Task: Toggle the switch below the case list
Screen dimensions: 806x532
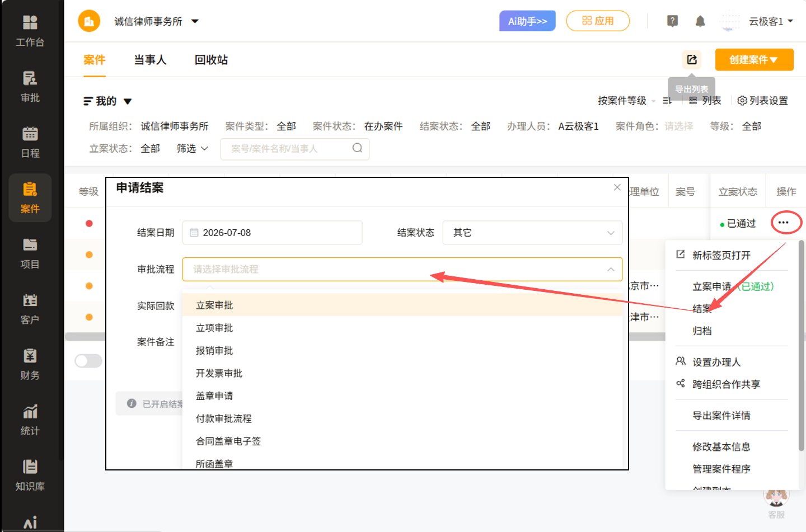Action: pos(88,361)
